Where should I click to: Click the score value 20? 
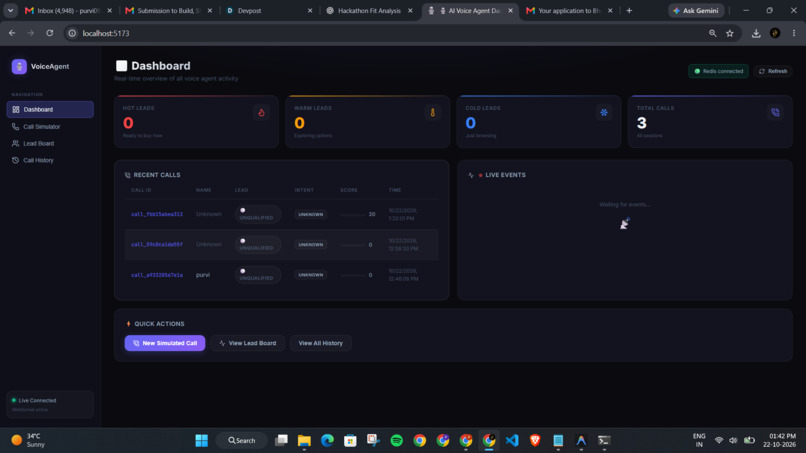point(372,214)
